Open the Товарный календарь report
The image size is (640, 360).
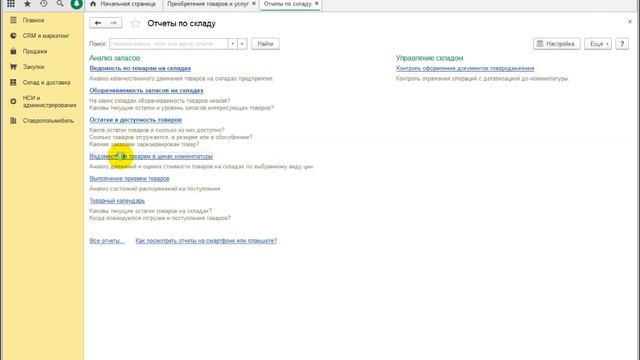tap(117, 201)
